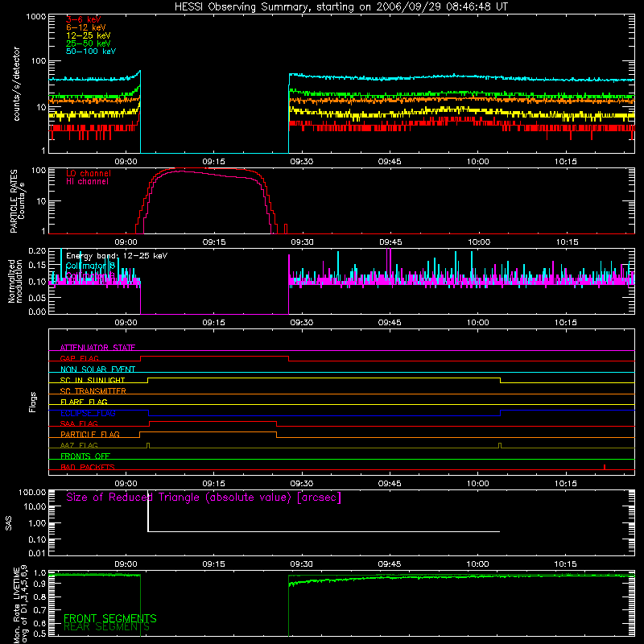Click the counts/s/detector axis label
The height and width of the screenshot is (644, 644).
16,84
